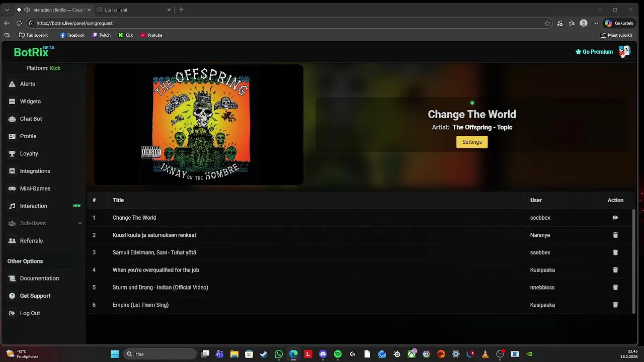
Task: Click the Title column header
Action: pos(118,200)
